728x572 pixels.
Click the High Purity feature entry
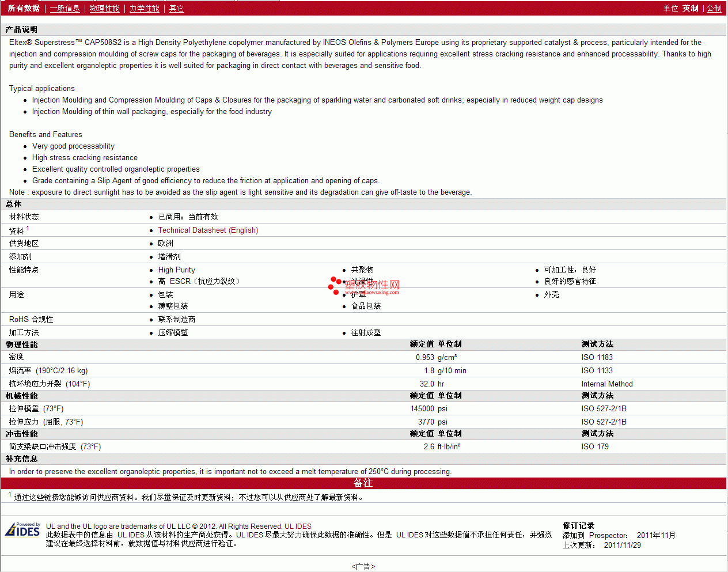[x=177, y=270]
